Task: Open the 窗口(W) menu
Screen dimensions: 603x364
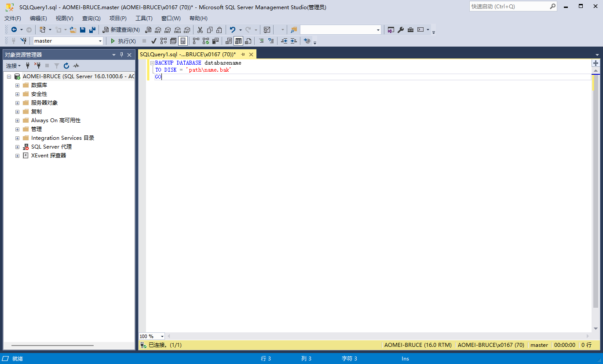Action: (171, 18)
